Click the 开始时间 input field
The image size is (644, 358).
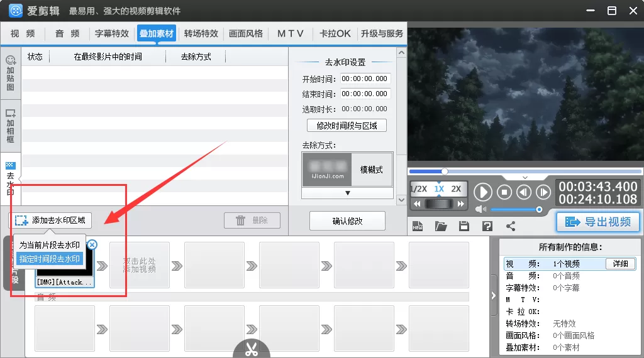tap(365, 79)
